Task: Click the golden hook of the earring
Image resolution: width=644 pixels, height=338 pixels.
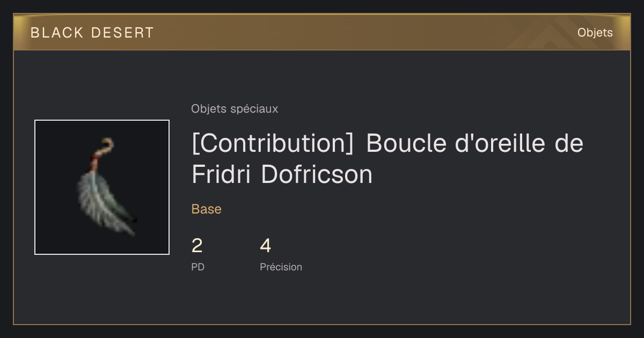Action: pos(106,145)
